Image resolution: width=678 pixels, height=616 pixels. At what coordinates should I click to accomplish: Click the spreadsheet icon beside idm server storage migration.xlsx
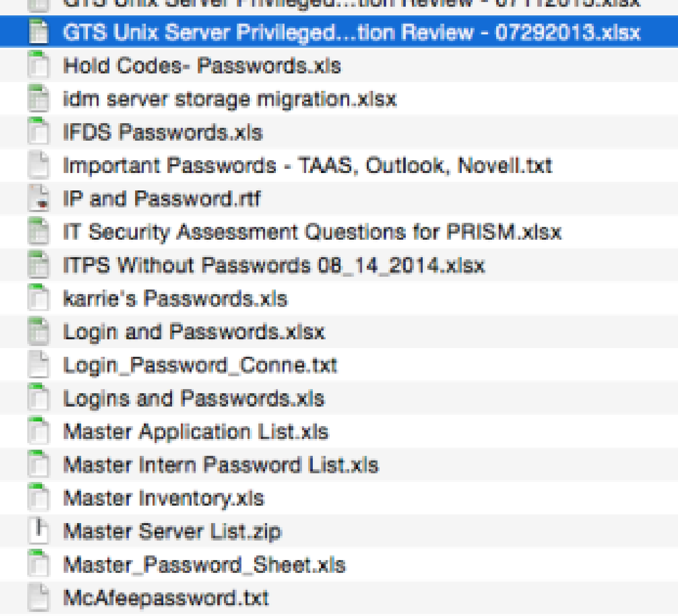39,99
